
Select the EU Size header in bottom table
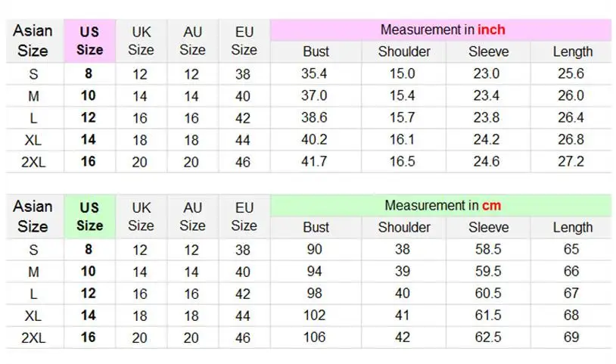pos(244,216)
